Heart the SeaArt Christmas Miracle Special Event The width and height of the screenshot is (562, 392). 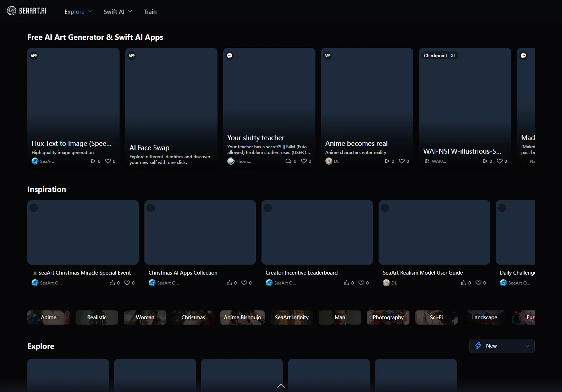pos(127,283)
